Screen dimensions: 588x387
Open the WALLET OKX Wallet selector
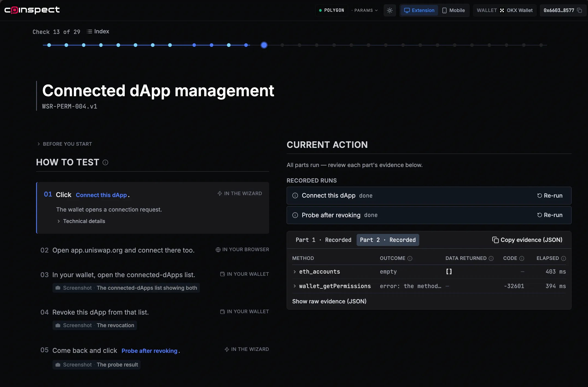point(505,10)
